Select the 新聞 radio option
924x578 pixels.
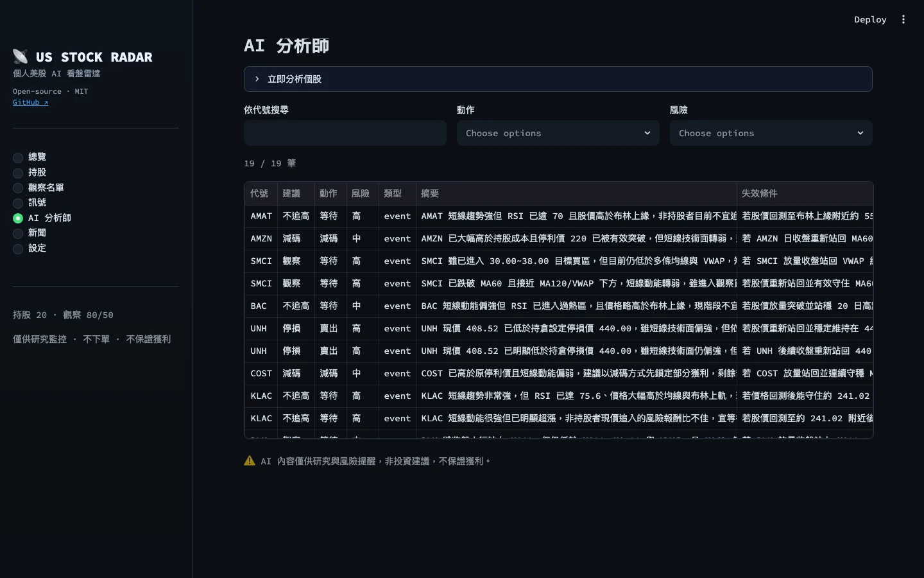tap(30, 232)
